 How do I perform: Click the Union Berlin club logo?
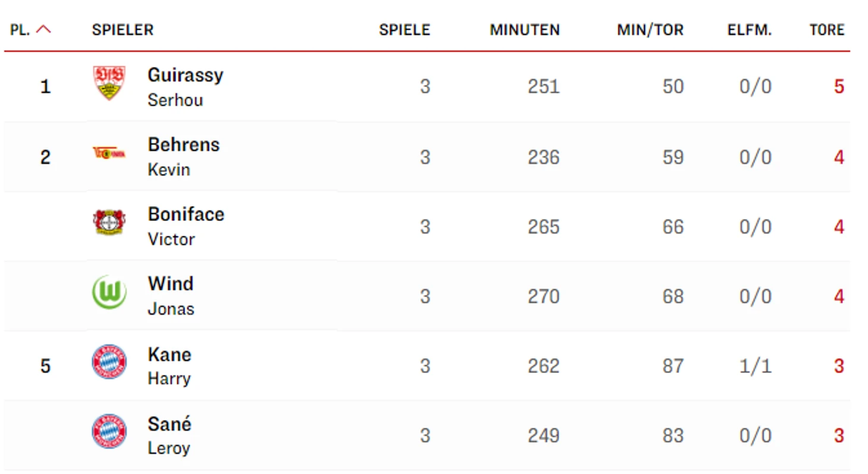(109, 153)
